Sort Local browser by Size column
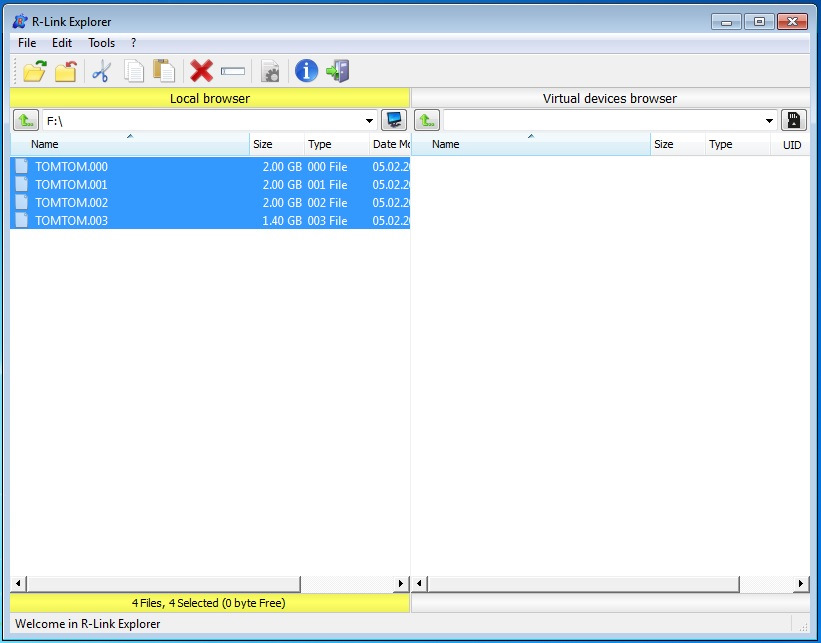The image size is (821, 643). tap(277, 144)
